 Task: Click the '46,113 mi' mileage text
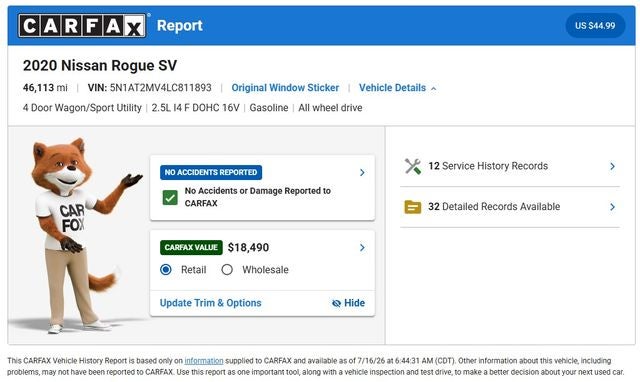pos(45,88)
